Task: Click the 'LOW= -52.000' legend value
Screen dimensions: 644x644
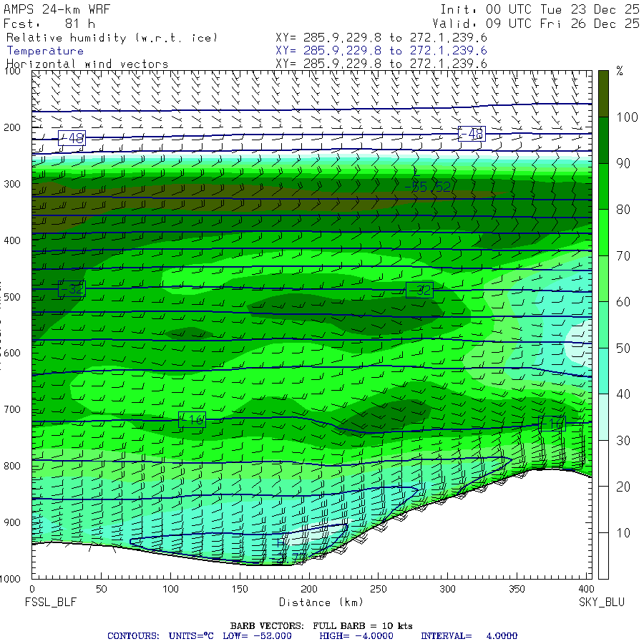Action: (257, 636)
